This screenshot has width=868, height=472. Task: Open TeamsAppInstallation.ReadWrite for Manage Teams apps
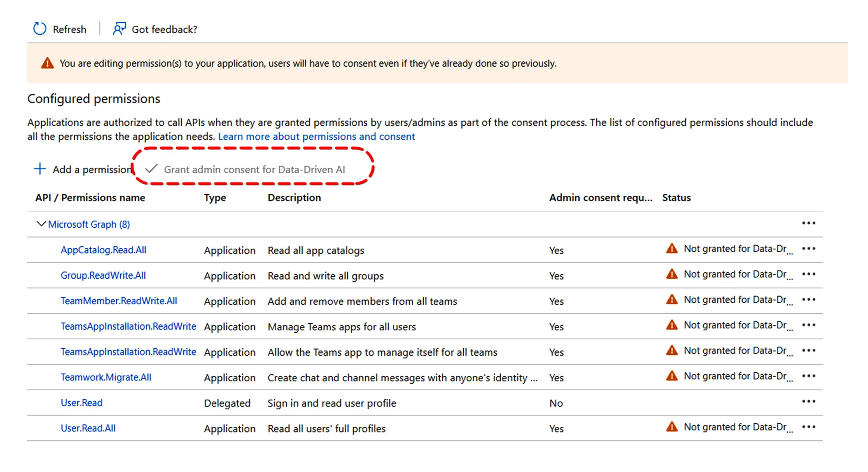pos(128,326)
